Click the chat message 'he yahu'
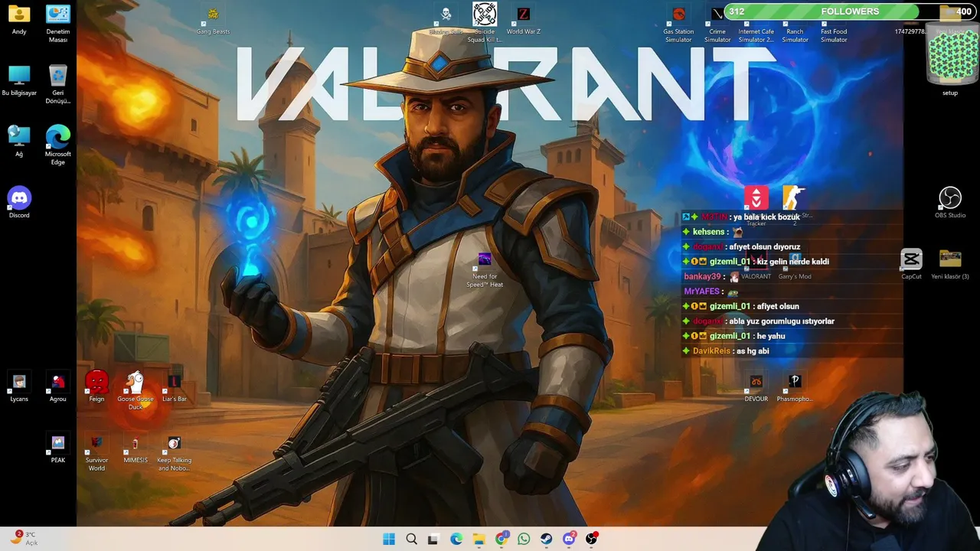Image resolution: width=980 pixels, height=551 pixels. [x=770, y=336]
